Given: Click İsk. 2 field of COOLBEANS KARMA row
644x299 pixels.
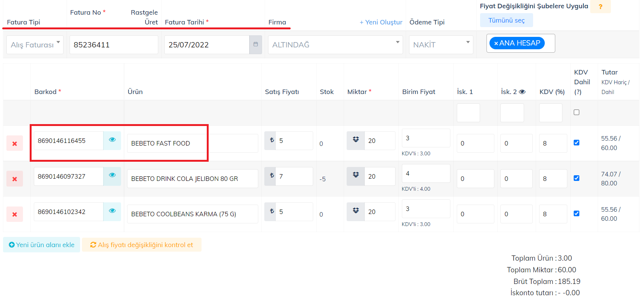Looking at the screenshot, I should [517, 214].
